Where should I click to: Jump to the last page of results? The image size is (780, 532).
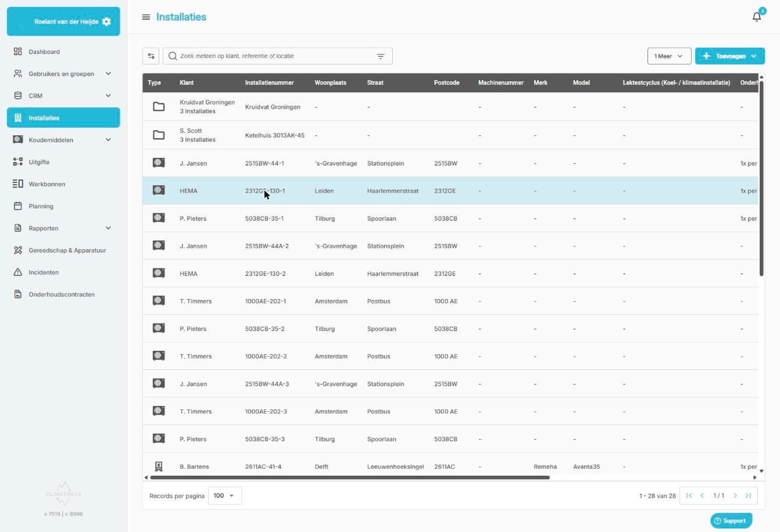tap(748, 495)
